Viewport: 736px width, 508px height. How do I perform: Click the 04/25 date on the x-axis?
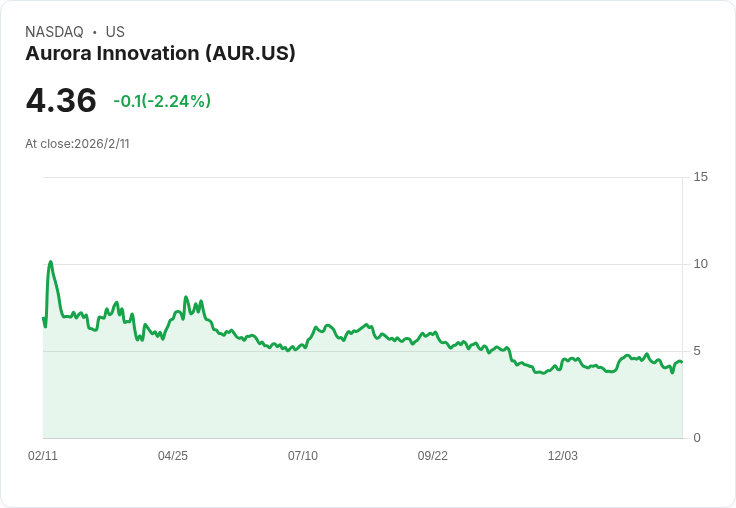pyautogui.click(x=173, y=456)
